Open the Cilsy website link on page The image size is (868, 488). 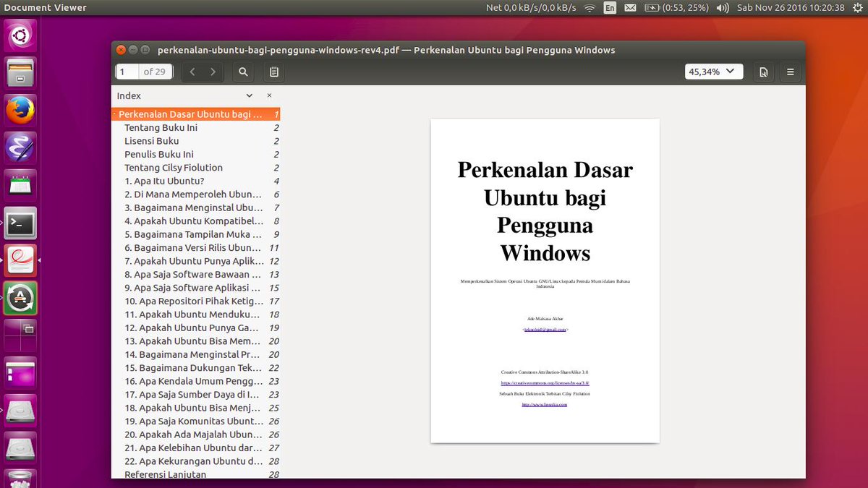click(x=545, y=405)
